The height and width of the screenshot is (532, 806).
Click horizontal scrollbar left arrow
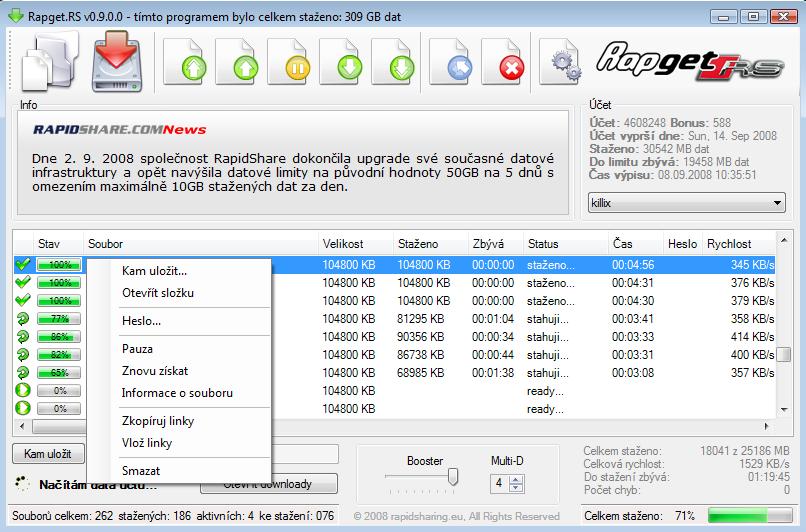pos(22,426)
